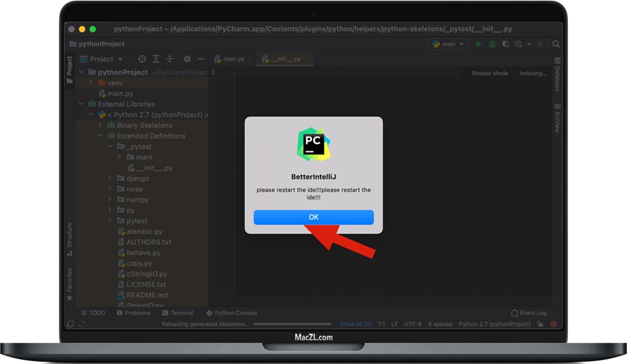Screen dimensions: 627x364
Task: Click OK in the BetterIntelliJ dialog
Action: [x=313, y=217]
